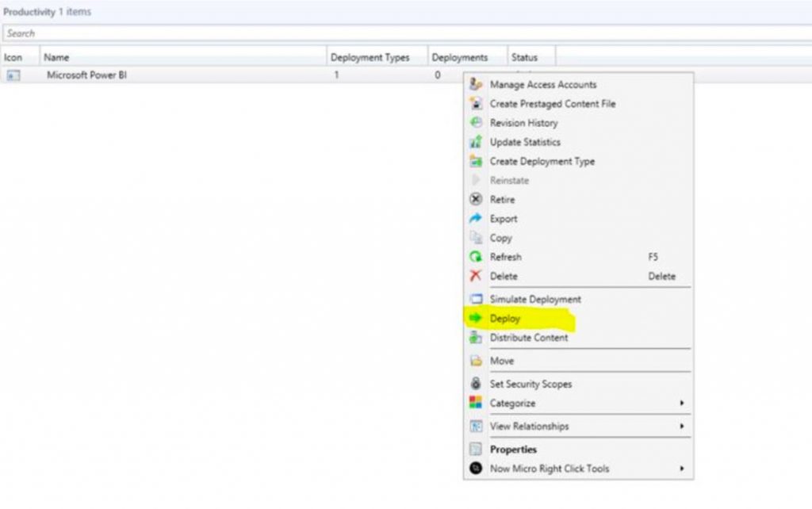Choose Deploy from the context menu

505,319
